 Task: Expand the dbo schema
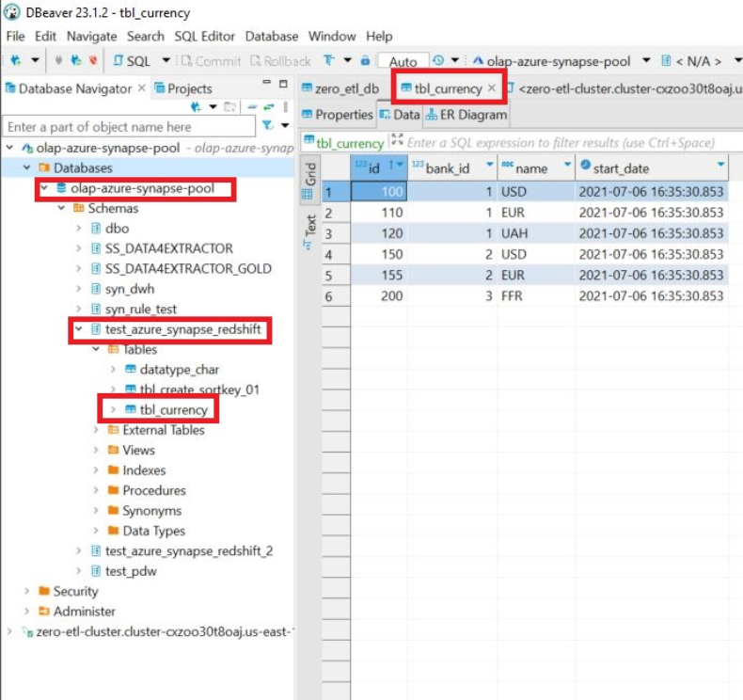[x=79, y=229]
